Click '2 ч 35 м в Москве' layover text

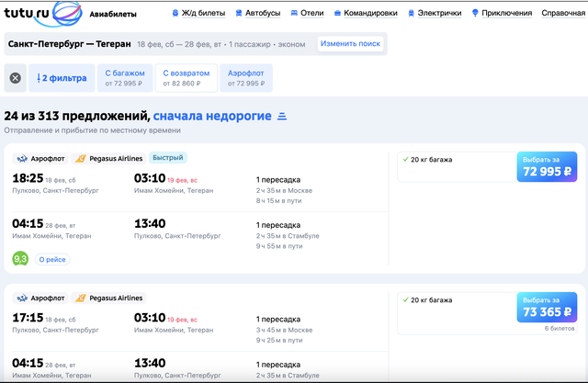(284, 190)
